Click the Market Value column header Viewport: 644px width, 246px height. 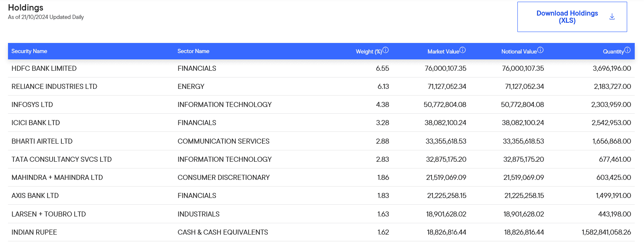point(443,51)
